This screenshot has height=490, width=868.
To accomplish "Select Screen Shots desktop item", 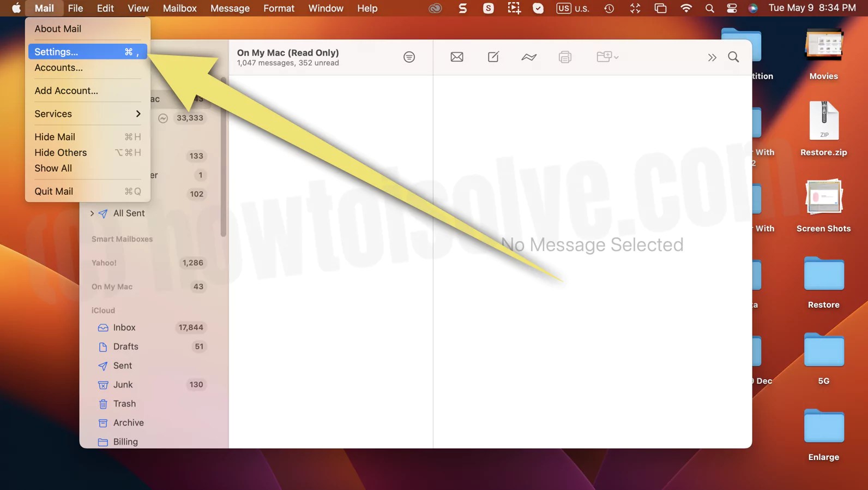I will (823, 205).
